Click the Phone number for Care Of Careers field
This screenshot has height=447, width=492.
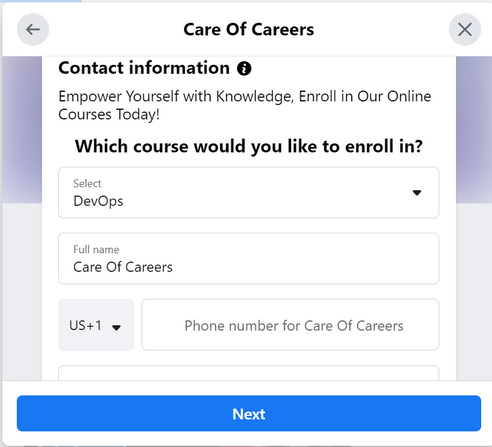(x=290, y=325)
